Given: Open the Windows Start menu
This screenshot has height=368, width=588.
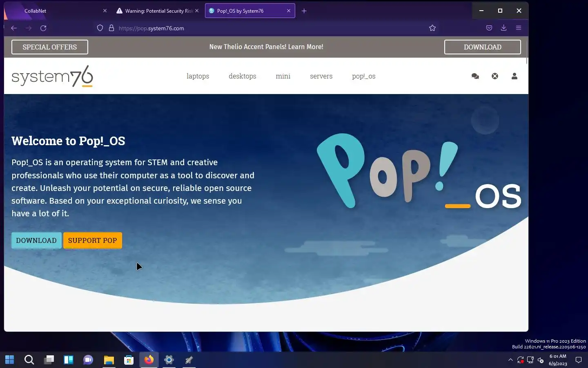Looking at the screenshot, I should [9, 360].
